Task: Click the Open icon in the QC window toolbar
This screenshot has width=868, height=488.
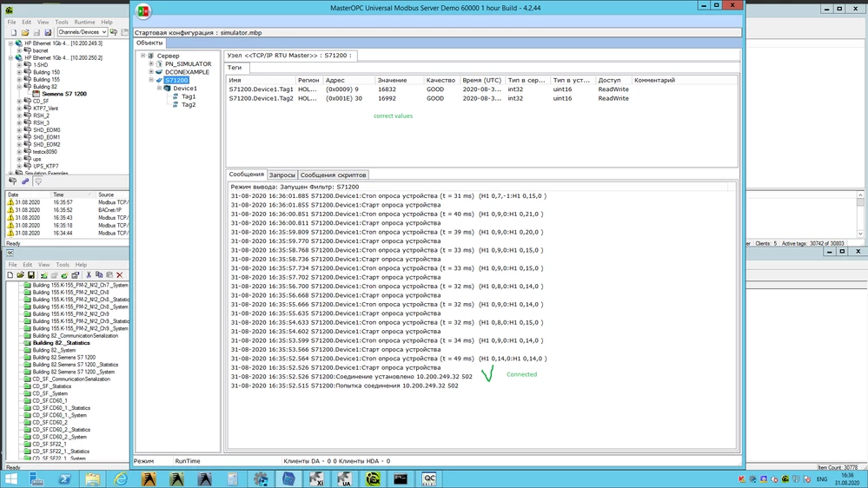Action: point(21,275)
